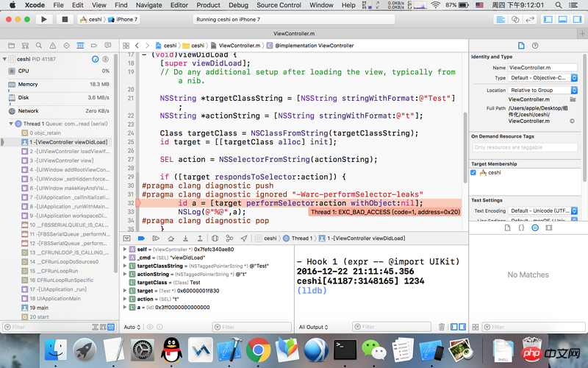Image resolution: width=588 pixels, height=368 pixels.
Task: Uncheck ceshi Target Membership checkbox
Action: tap(474, 172)
